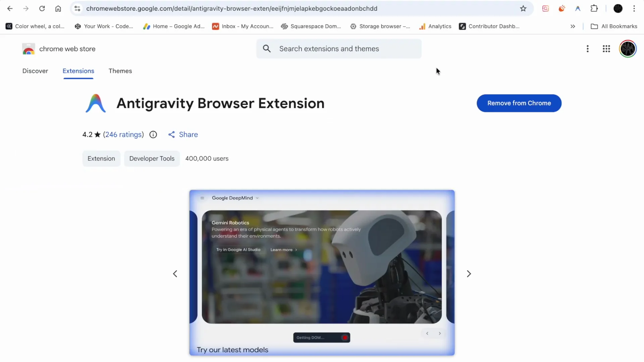
Task: Expand the Google DeepMind dropdown in the preview
Action: click(x=257, y=198)
